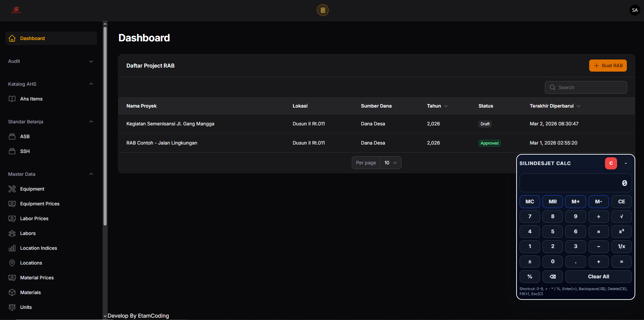Open the SA user avatar menu
Image resolution: width=644 pixels, height=320 pixels.
click(635, 10)
